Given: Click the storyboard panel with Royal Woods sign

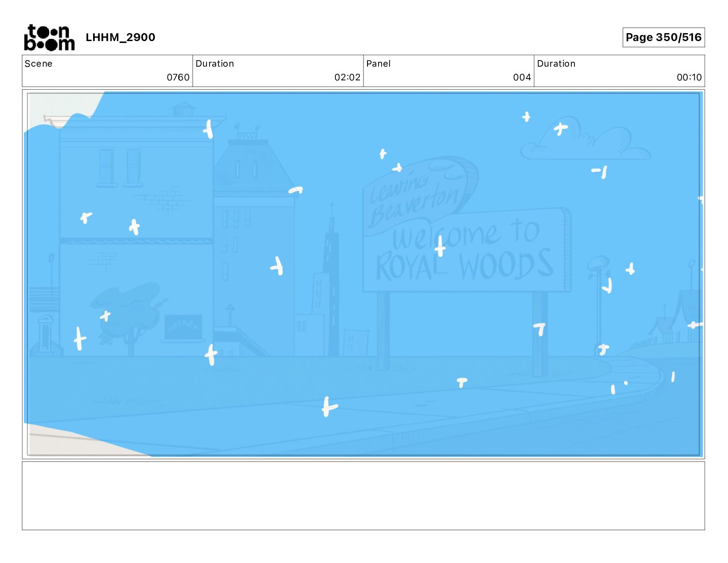Looking at the screenshot, I should [364, 274].
